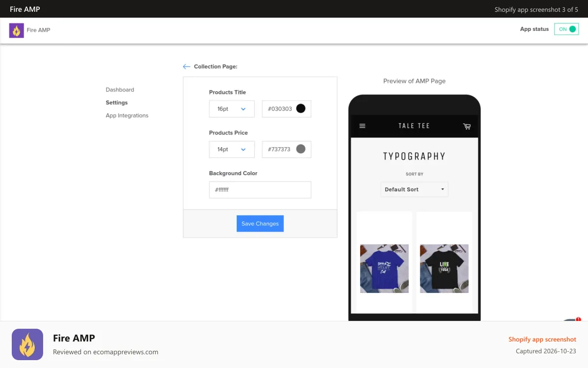The width and height of the screenshot is (588, 368).
Task: Click the Captured 2026-10-23 text
Action: [x=546, y=351]
